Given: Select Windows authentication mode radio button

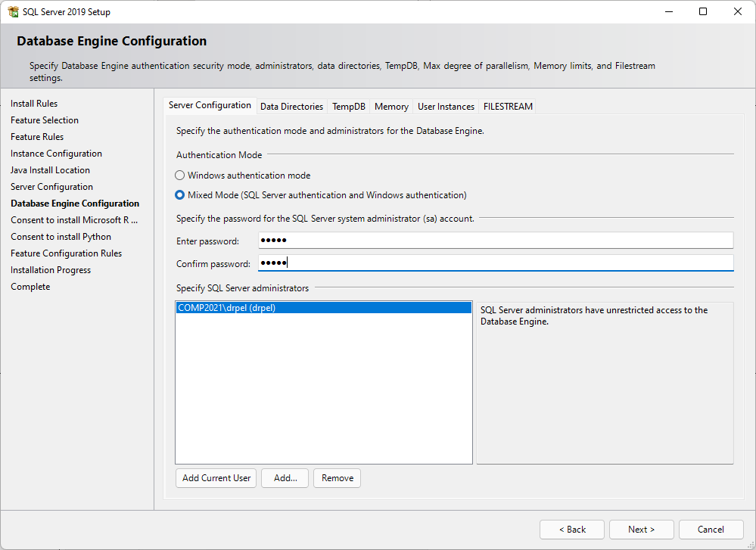Looking at the screenshot, I should click(180, 176).
